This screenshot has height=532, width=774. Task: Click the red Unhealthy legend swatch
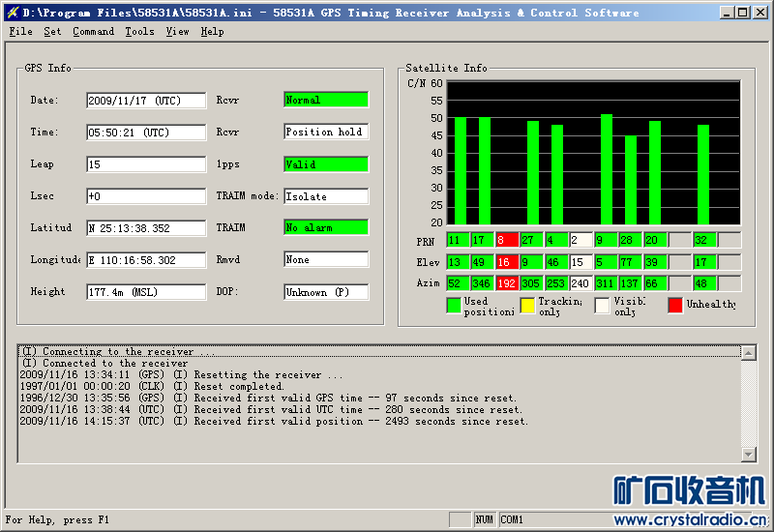tap(675, 306)
